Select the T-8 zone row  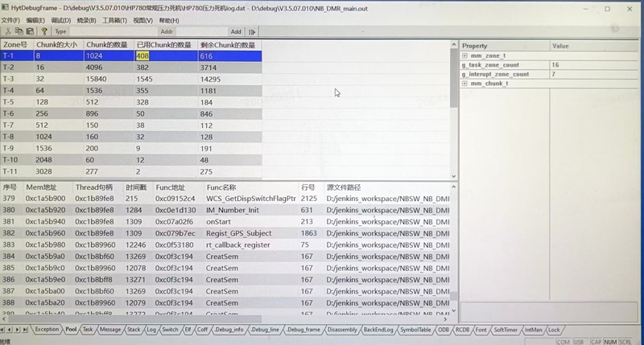[131, 137]
